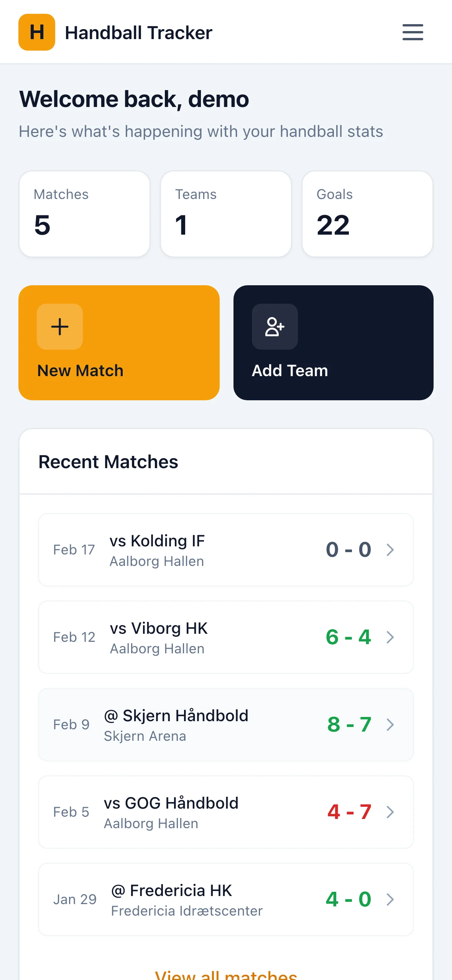Click the Handball Tracker title
Image resolution: width=452 pixels, height=980 pixels.
[x=138, y=33]
